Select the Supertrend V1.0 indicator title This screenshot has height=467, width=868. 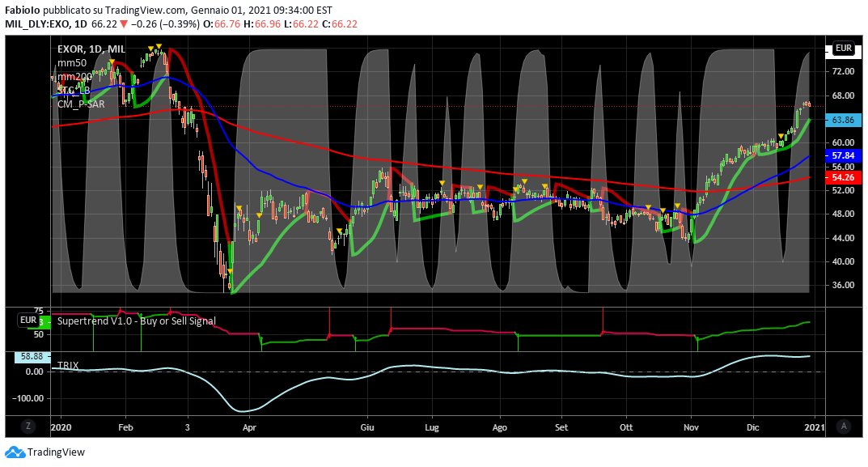[x=136, y=321]
